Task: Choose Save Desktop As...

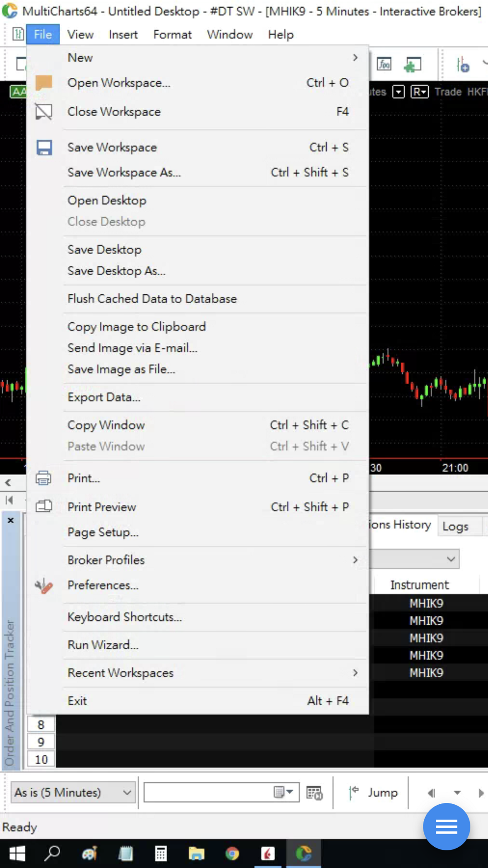Action: coord(198,271)
